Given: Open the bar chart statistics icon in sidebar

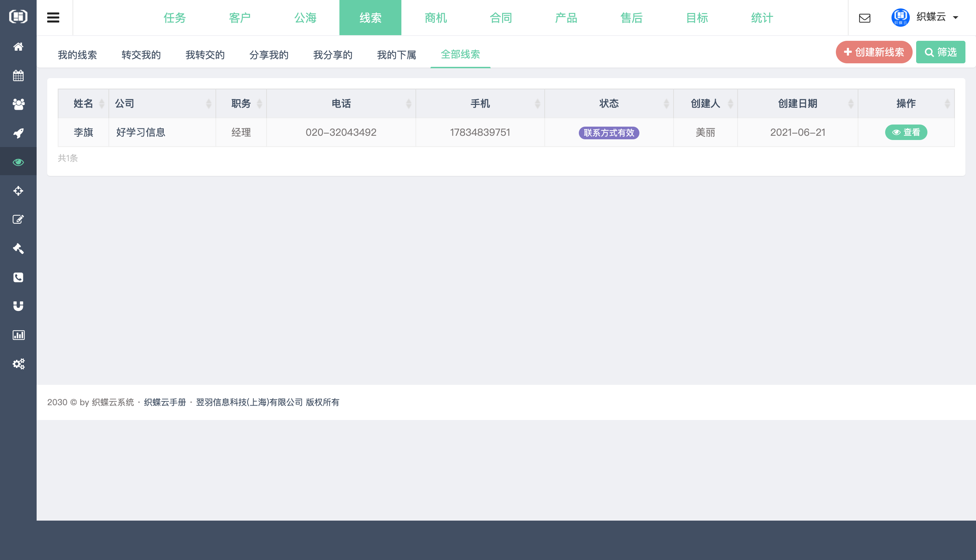Looking at the screenshot, I should (x=18, y=335).
